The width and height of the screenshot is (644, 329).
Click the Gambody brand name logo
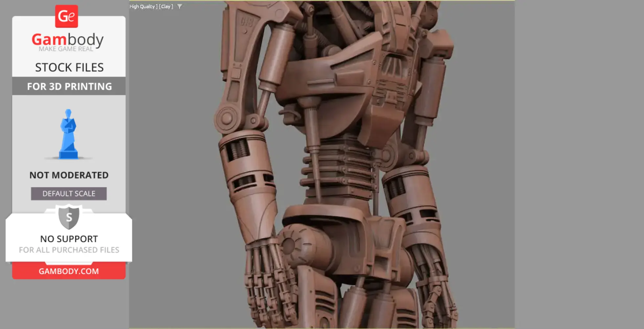[68, 39]
